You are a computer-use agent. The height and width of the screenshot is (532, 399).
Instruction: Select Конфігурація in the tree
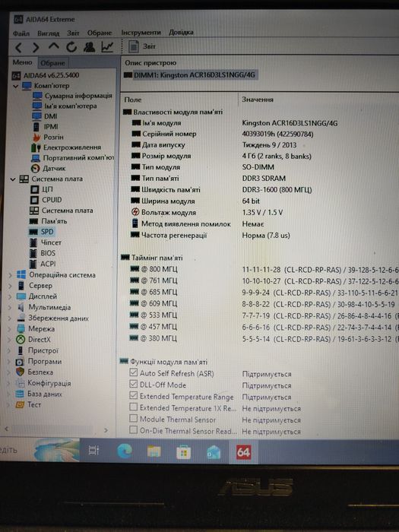point(49,383)
